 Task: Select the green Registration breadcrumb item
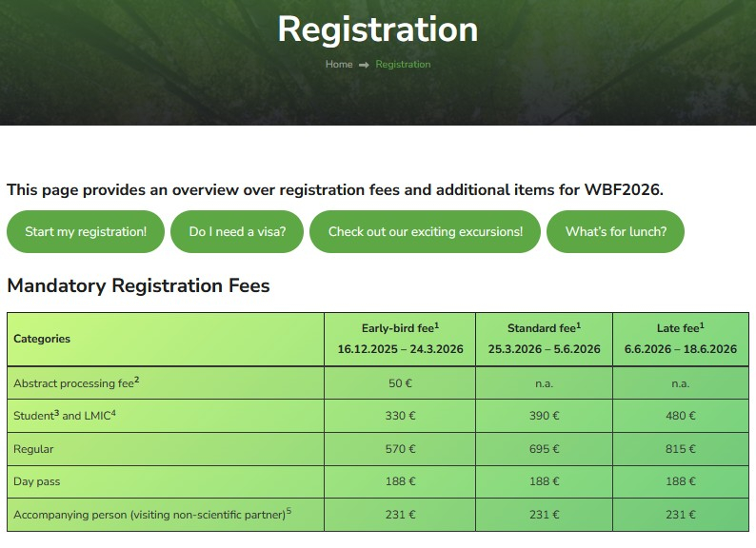[x=403, y=65]
